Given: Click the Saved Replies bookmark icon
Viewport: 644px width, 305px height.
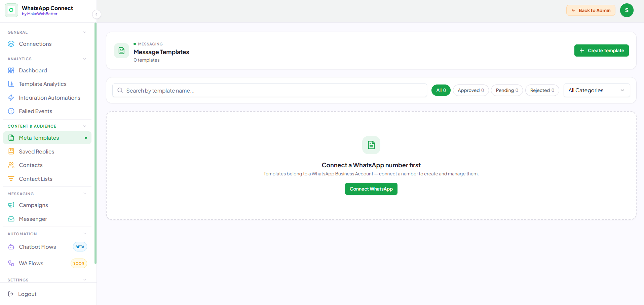Looking at the screenshot, I should click(x=11, y=151).
